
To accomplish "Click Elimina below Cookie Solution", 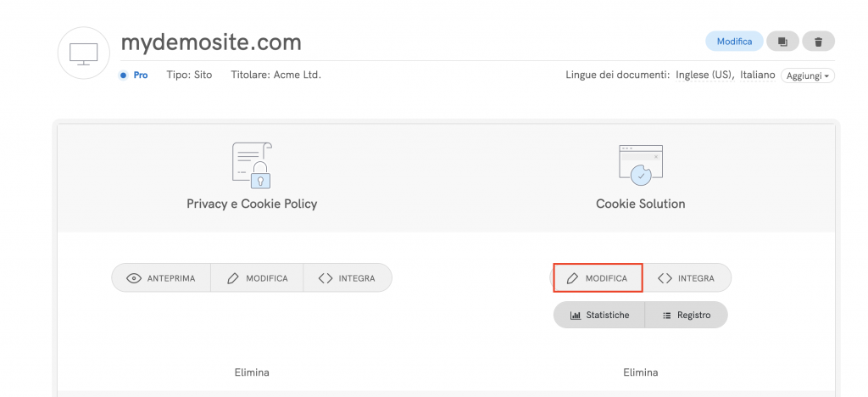I will [640, 372].
